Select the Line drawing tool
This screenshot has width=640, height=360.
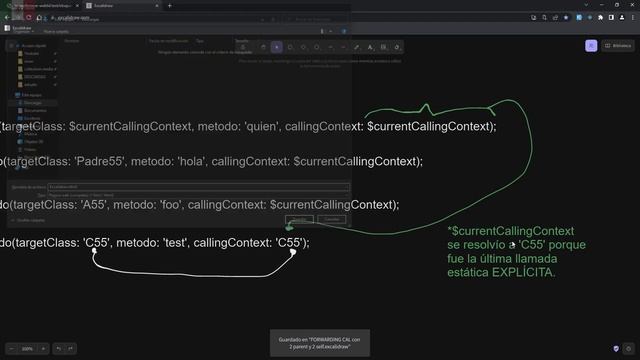[x=343, y=47]
